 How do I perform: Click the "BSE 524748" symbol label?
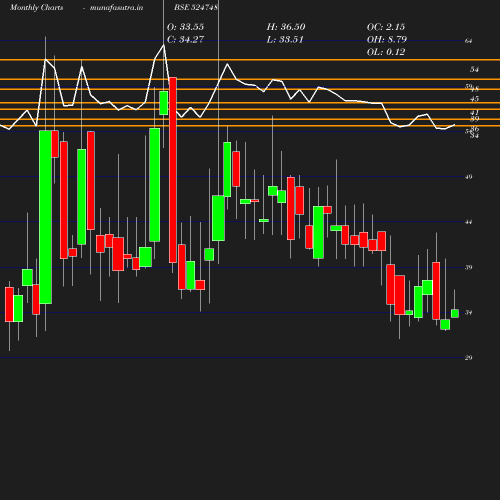pyautogui.click(x=196, y=7)
